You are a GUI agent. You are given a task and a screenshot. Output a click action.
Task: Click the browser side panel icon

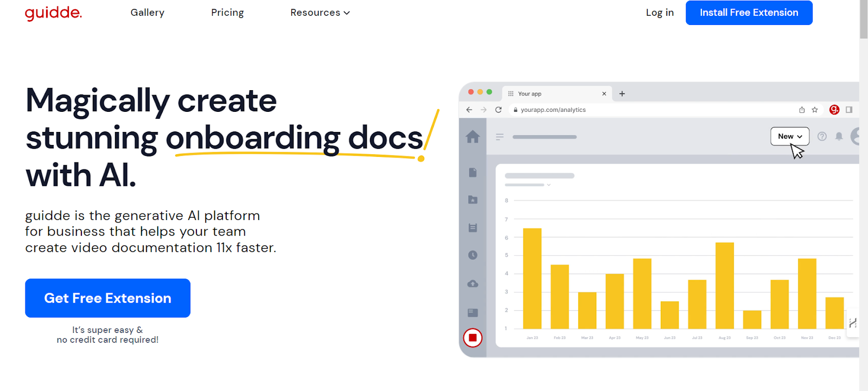pos(849,110)
